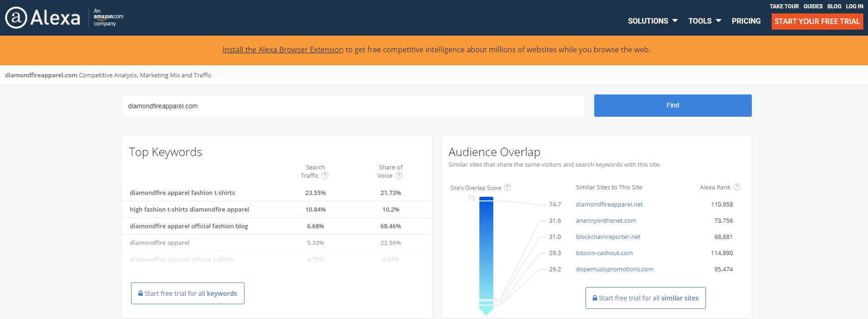
Task: Open the Tools dropdown menu
Action: [704, 21]
